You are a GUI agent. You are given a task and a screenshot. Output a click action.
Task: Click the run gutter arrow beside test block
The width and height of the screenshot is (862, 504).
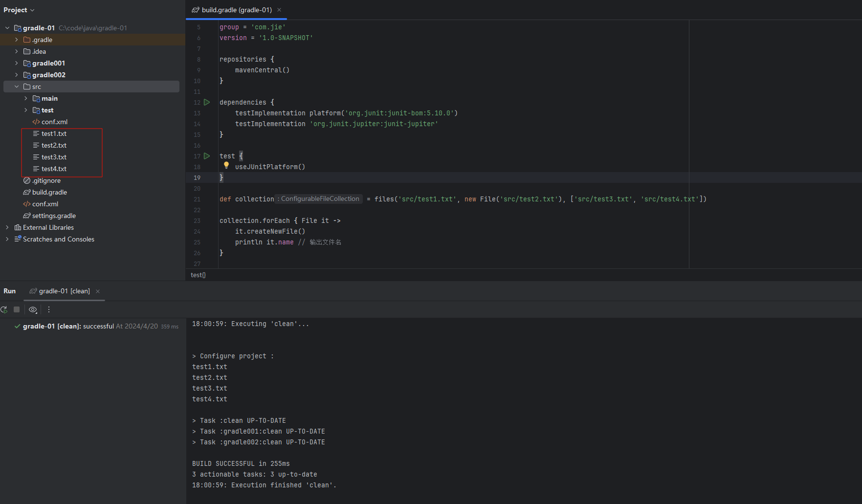(207, 156)
